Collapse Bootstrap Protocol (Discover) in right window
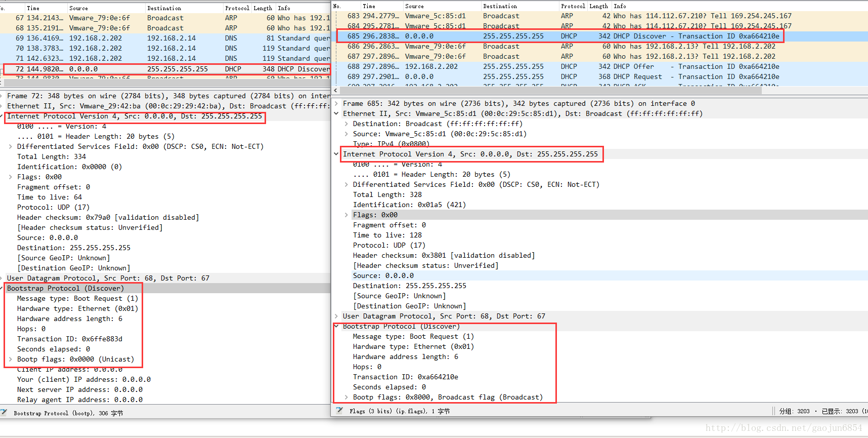This screenshot has height=438, width=868. [x=336, y=326]
